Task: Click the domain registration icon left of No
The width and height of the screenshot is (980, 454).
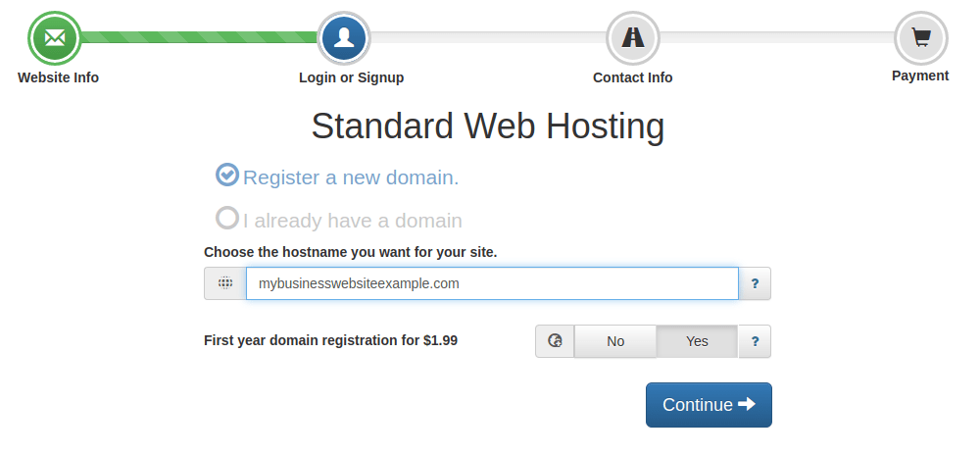Action: tap(555, 341)
